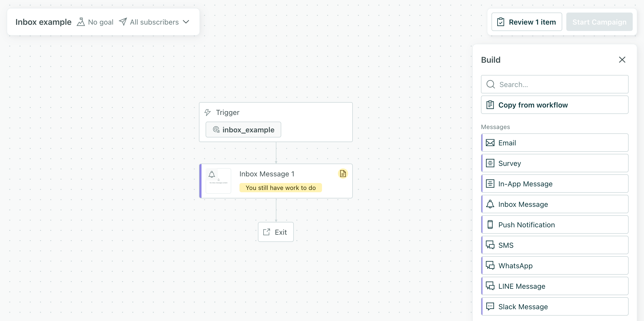Screen dimensions: 644x321
Task: Click the Inbox Message bell icon
Action: tap(490, 204)
